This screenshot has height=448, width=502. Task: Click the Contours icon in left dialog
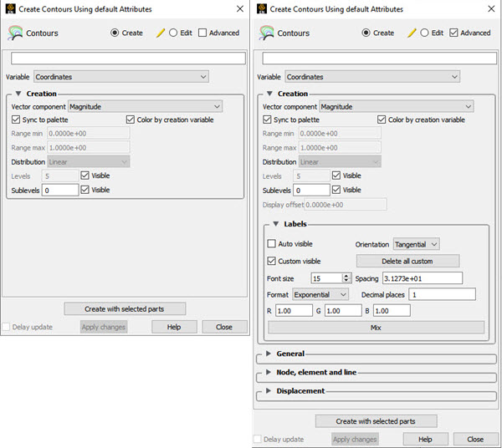[15, 33]
